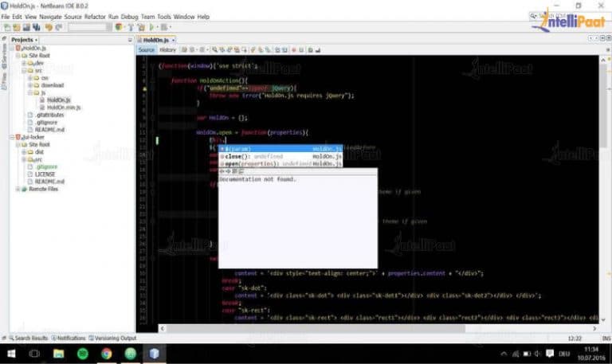Select the HoldOn.js editor tab
Viewport: 612px width, 364px height.
coord(155,40)
